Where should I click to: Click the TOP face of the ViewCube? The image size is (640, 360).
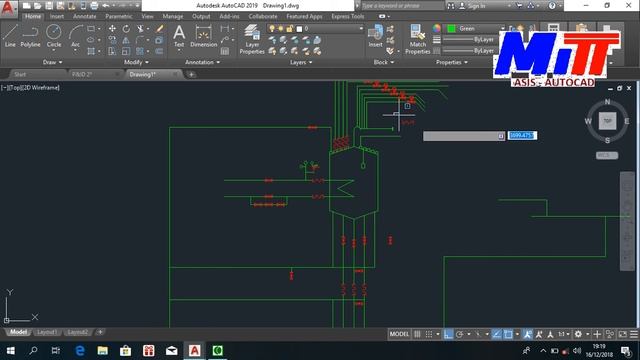(607, 121)
